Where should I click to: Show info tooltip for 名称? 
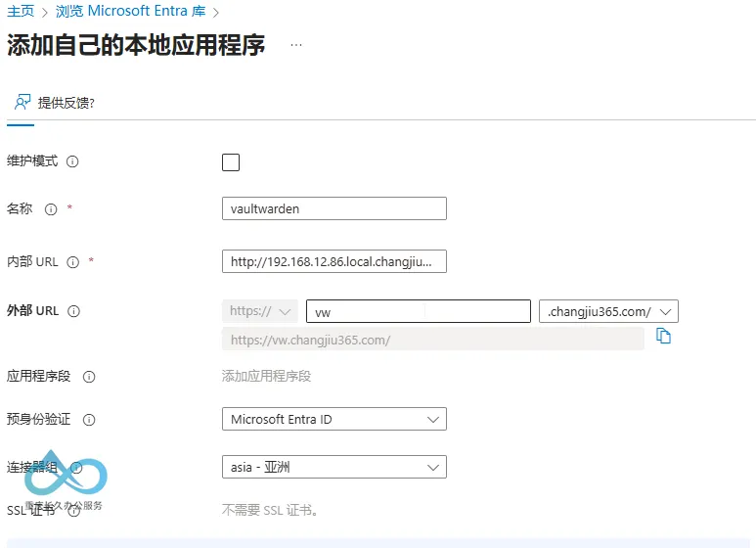[51, 209]
